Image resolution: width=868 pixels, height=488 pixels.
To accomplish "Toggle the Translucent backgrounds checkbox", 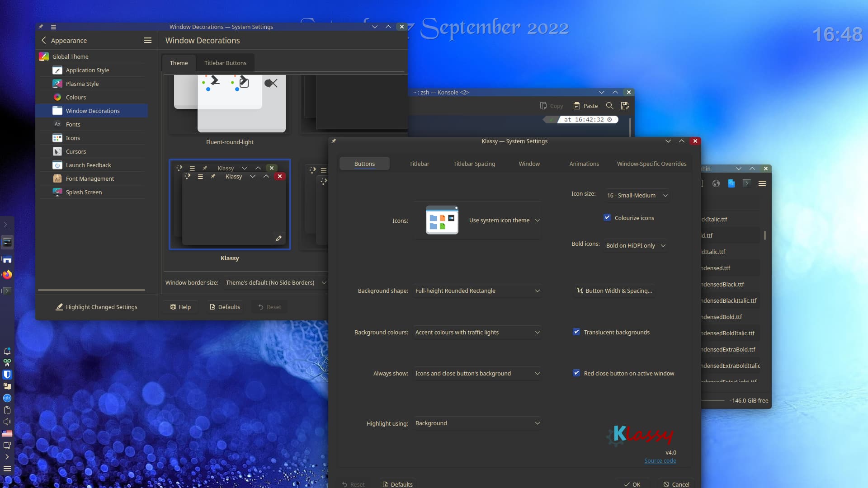I will pyautogui.click(x=576, y=332).
